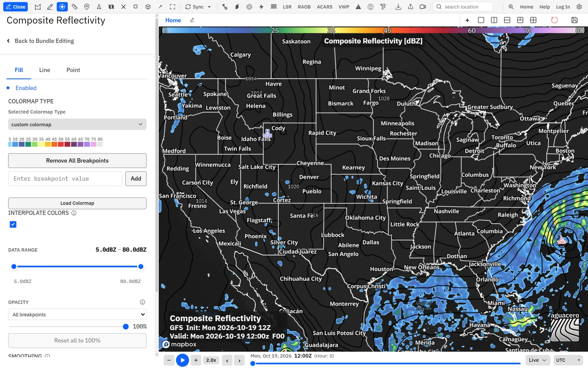588x368 pixels.
Task: Switch to the Point tab
Action: 73,70
